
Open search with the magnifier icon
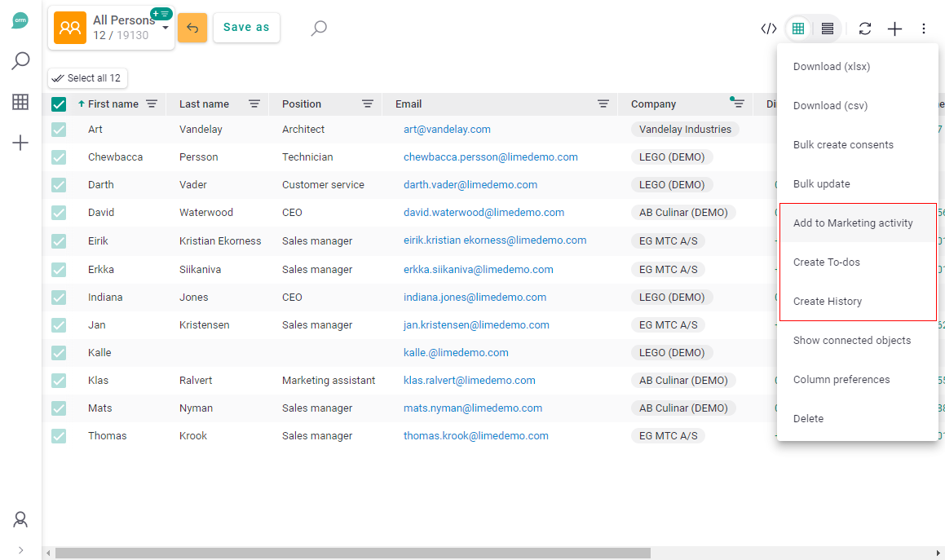[319, 28]
